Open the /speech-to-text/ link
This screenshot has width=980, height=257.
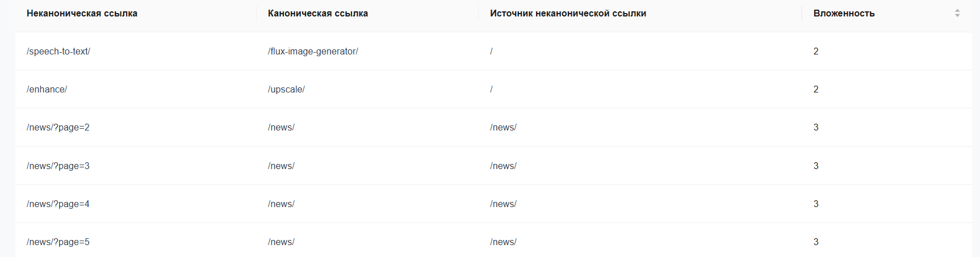pyautogui.click(x=58, y=51)
